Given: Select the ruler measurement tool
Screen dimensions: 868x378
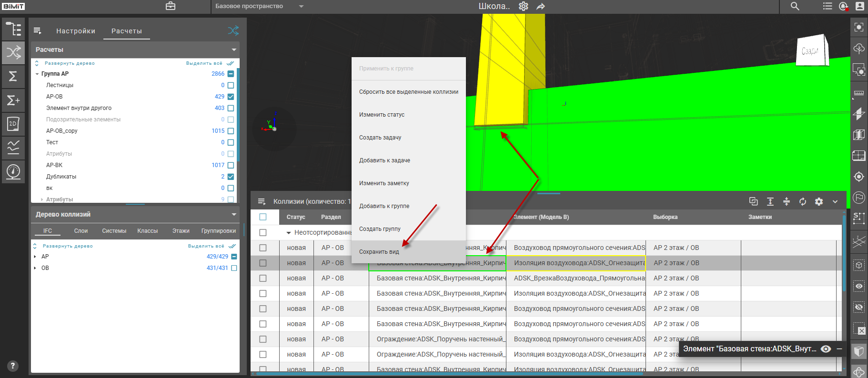Looking at the screenshot, I should pos(858,93).
